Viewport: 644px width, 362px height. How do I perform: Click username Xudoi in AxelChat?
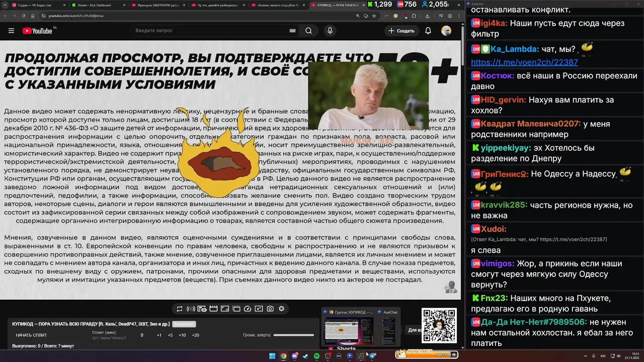[494, 229]
